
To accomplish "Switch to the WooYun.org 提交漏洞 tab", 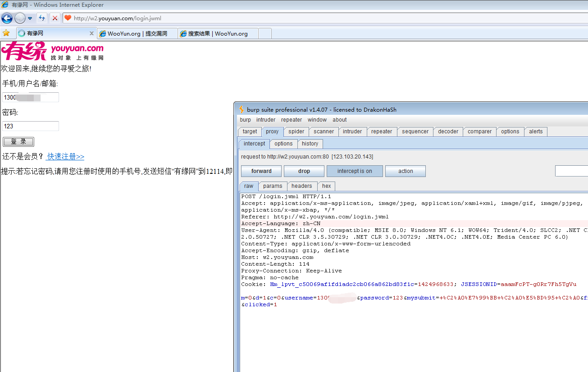I will pos(137,33).
